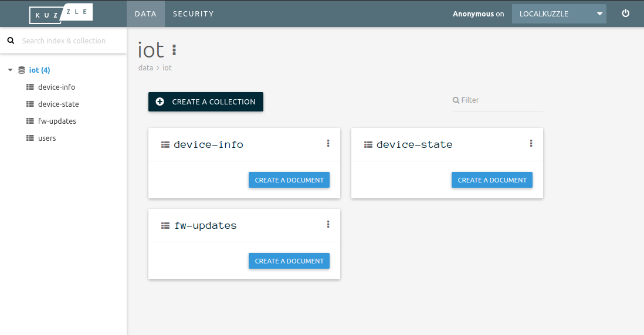644x335 pixels.
Task: Click the Kuzzle logo in header
Action: pyautogui.click(x=60, y=13)
